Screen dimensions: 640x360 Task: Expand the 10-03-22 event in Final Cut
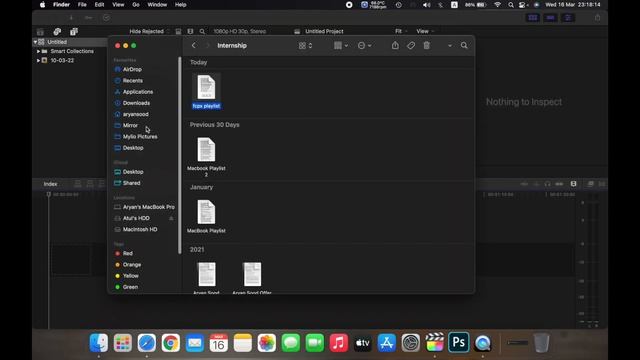click(x=38, y=60)
